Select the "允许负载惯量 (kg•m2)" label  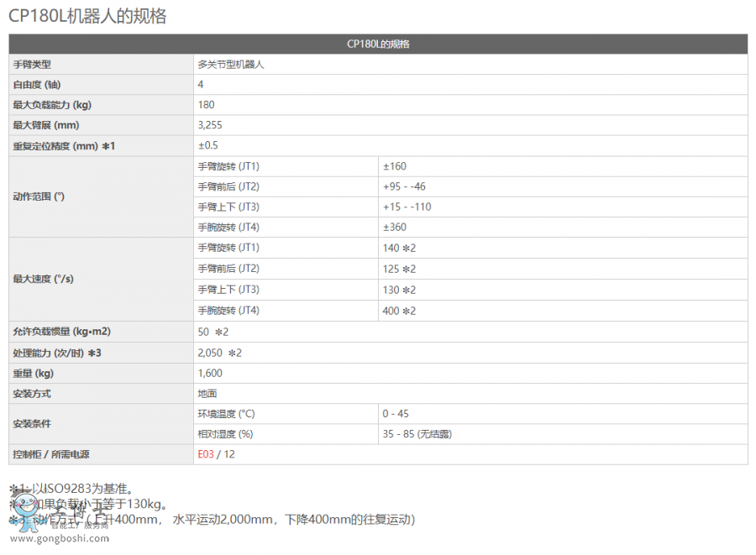click(61, 332)
